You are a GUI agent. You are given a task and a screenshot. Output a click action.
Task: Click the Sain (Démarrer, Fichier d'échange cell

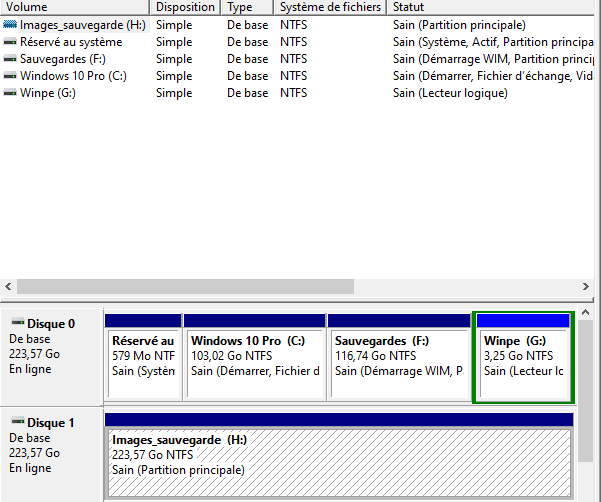tap(493, 76)
